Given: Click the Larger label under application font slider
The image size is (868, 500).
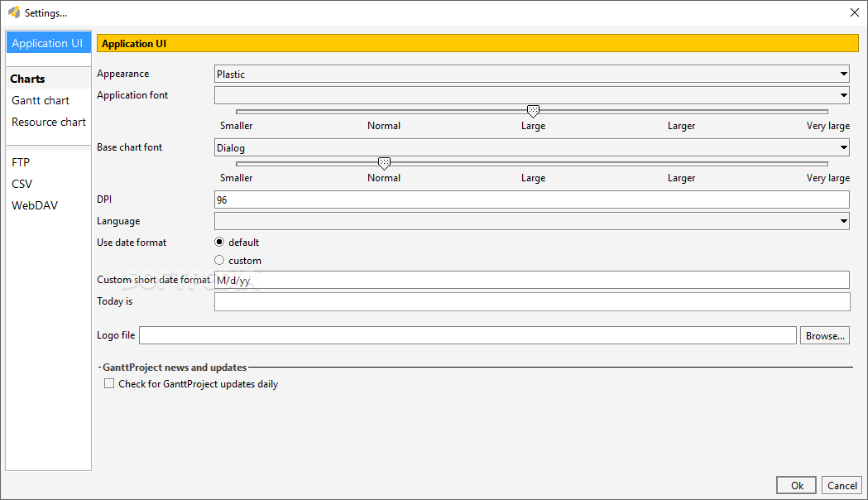Looking at the screenshot, I should tap(681, 126).
